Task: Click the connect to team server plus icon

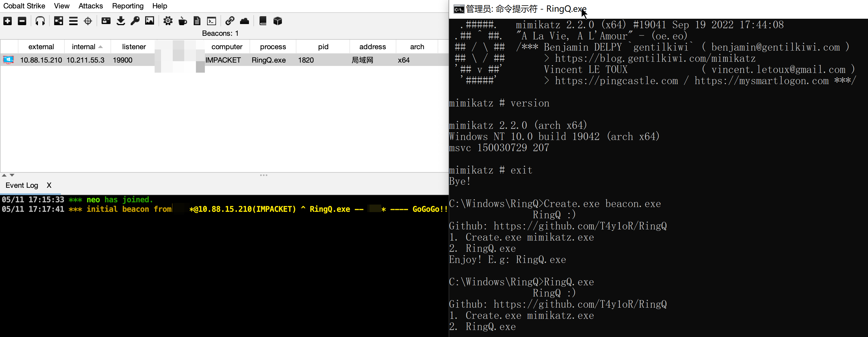Action: 8,21
